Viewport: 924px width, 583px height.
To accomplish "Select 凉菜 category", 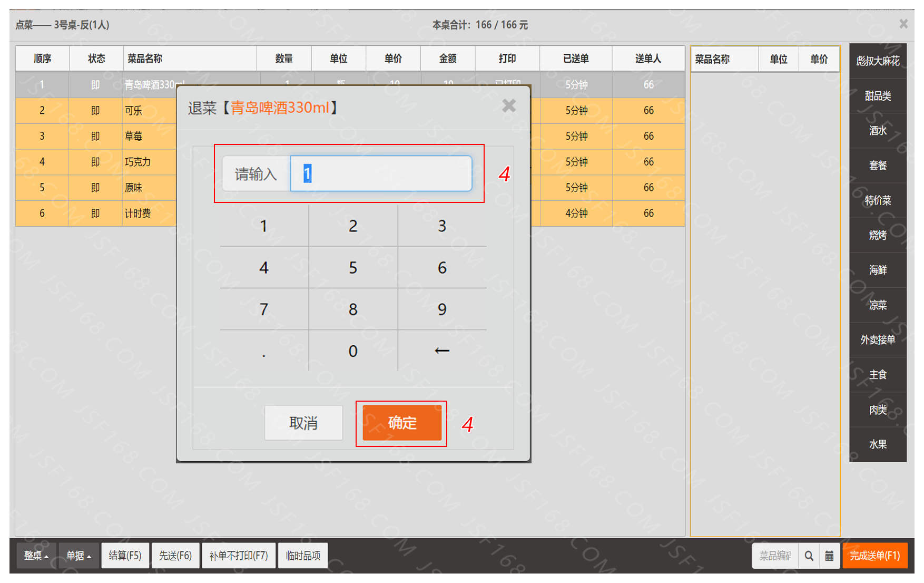I will click(878, 305).
